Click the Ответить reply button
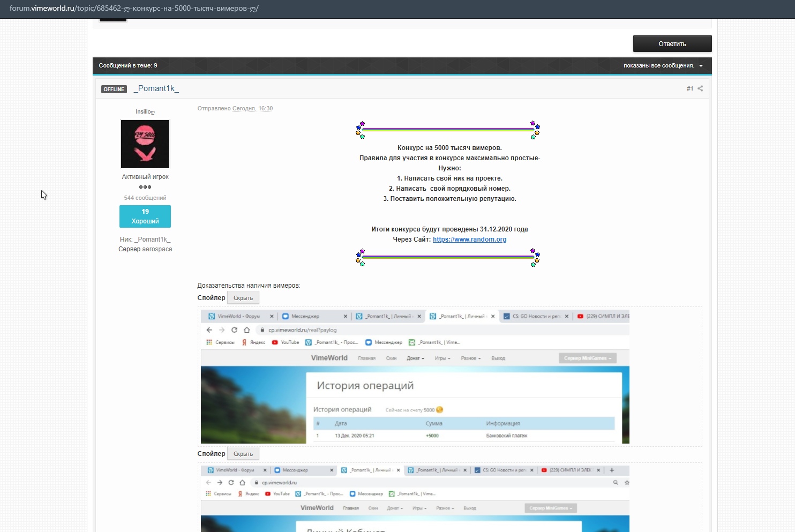 pyautogui.click(x=672, y=44)
